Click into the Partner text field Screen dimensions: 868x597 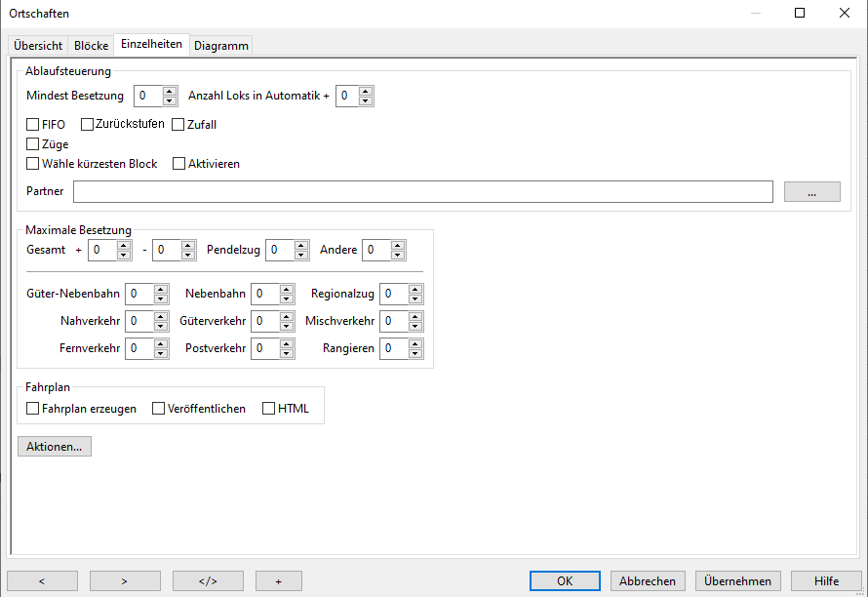point(422,192)
